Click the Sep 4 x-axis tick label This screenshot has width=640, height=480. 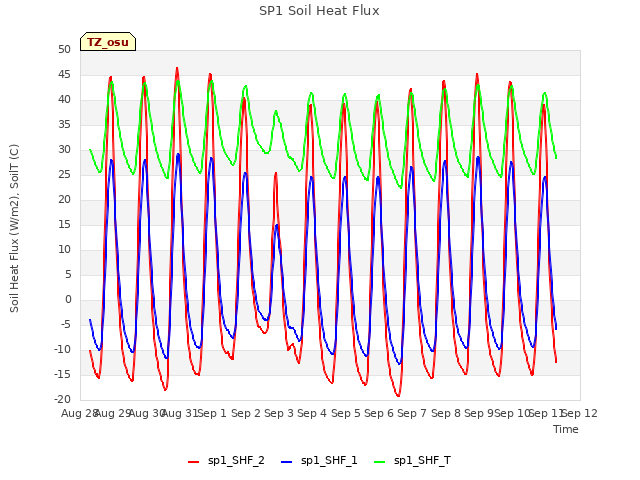tap(312, 413)
